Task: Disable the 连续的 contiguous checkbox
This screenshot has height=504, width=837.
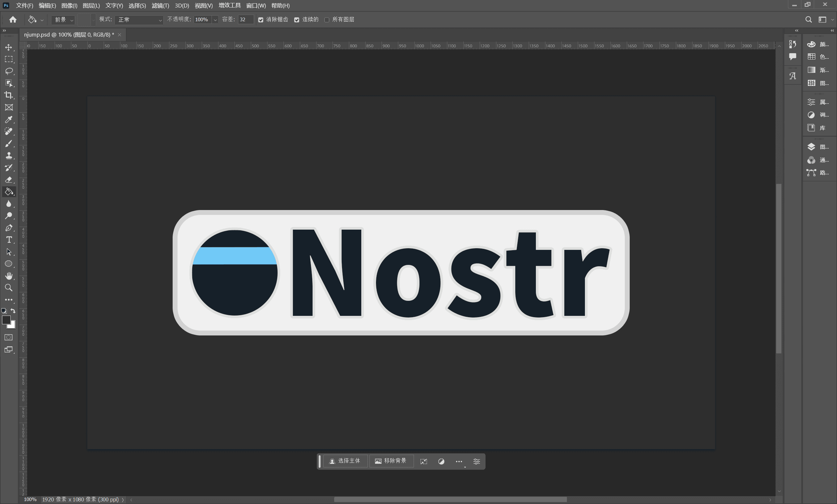Action: pyautogui.click(x=297, y=20)
